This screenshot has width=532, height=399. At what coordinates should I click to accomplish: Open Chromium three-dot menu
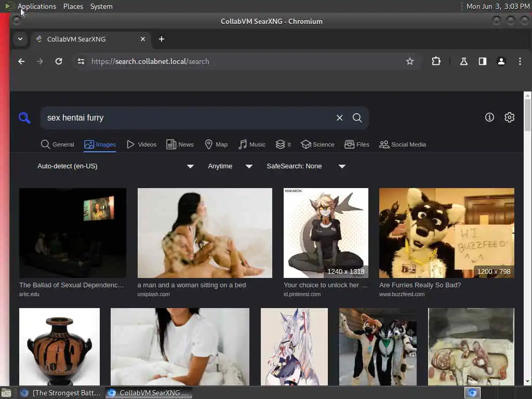tap(520, 61)
